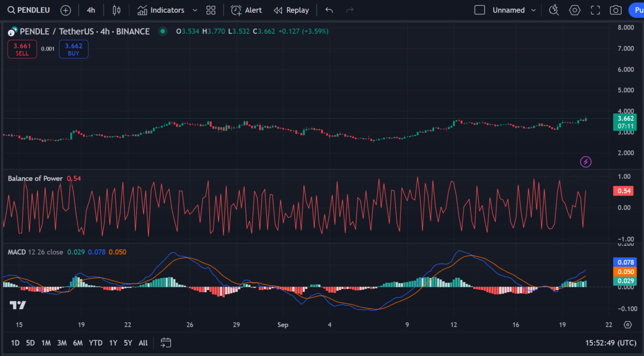Select the 5D date range
The width and height of the screenshot is (644, 356).
(x=31, y=343)
